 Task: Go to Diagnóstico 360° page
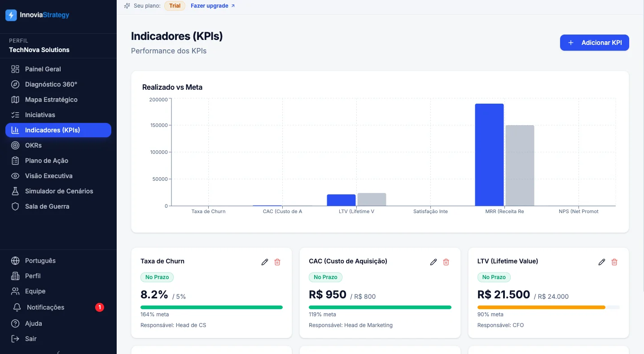click(x=58, y=84)
